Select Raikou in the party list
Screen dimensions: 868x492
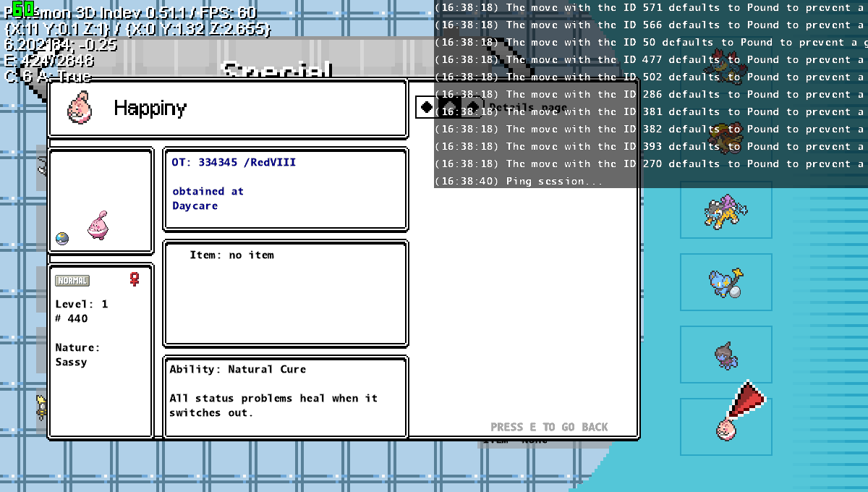point(726,211)
